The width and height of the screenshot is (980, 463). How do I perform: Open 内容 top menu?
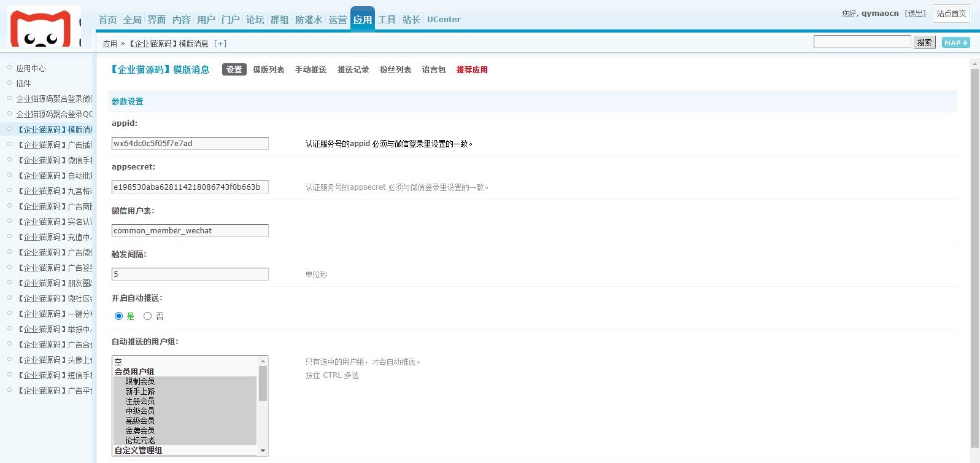point(182,20)
